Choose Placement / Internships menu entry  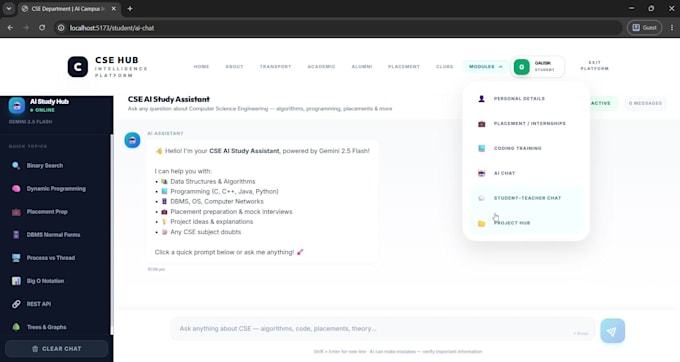526,124
